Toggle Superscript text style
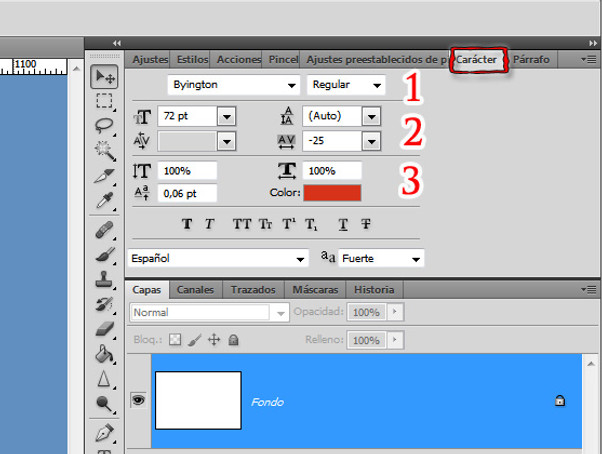 pyautogui.click(x=289, y=224)
